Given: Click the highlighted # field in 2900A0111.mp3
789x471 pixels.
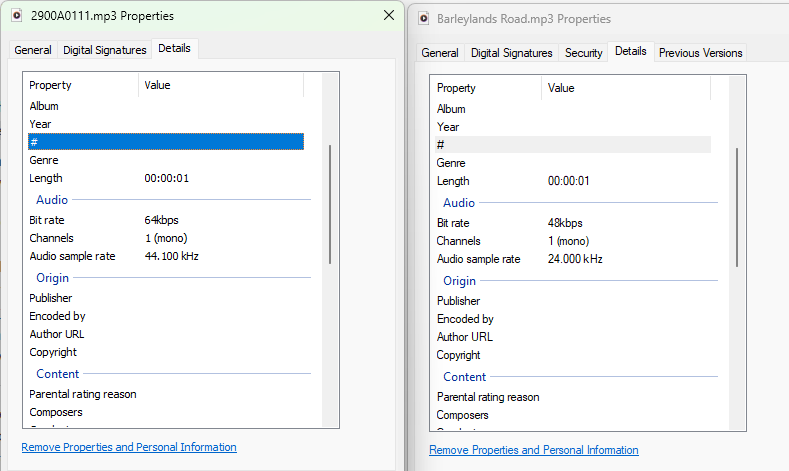Looking at the screenshot, I should (166, 142).
